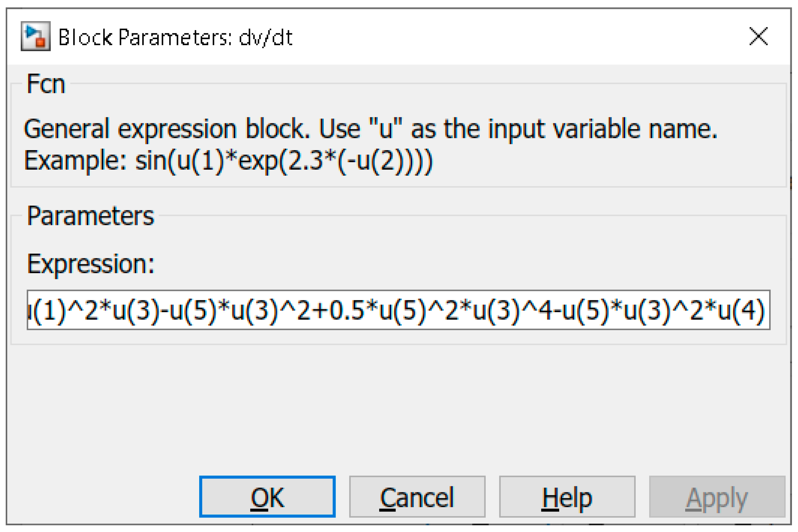Click the Example sin(u(1)*exp...) text line
This screenshot has height=532, width=798.
coord(228,161)
